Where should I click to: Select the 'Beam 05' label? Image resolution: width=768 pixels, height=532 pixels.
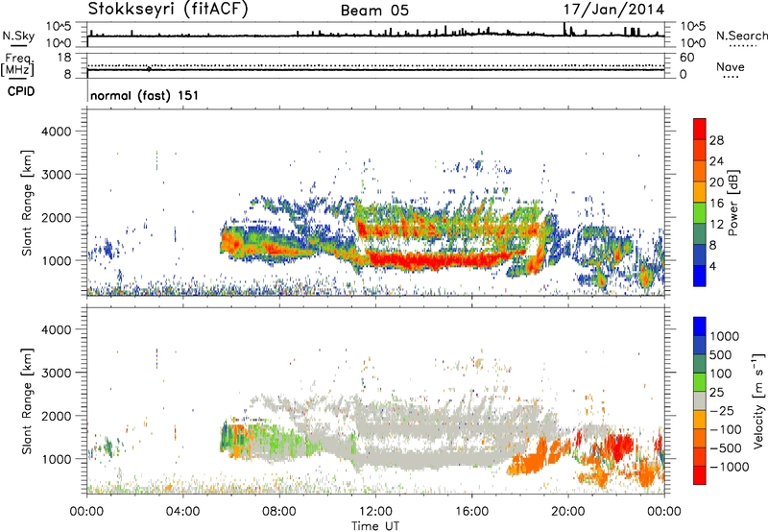click(374, 11)
